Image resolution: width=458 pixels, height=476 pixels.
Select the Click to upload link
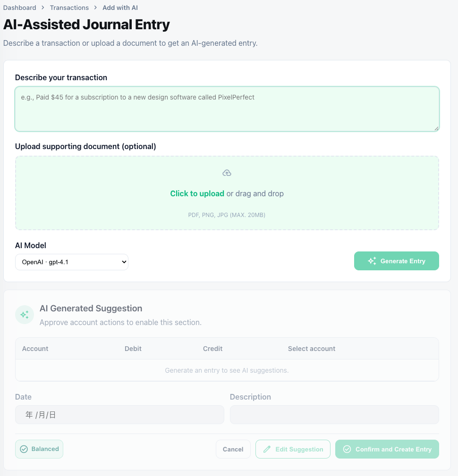[197, 193]
